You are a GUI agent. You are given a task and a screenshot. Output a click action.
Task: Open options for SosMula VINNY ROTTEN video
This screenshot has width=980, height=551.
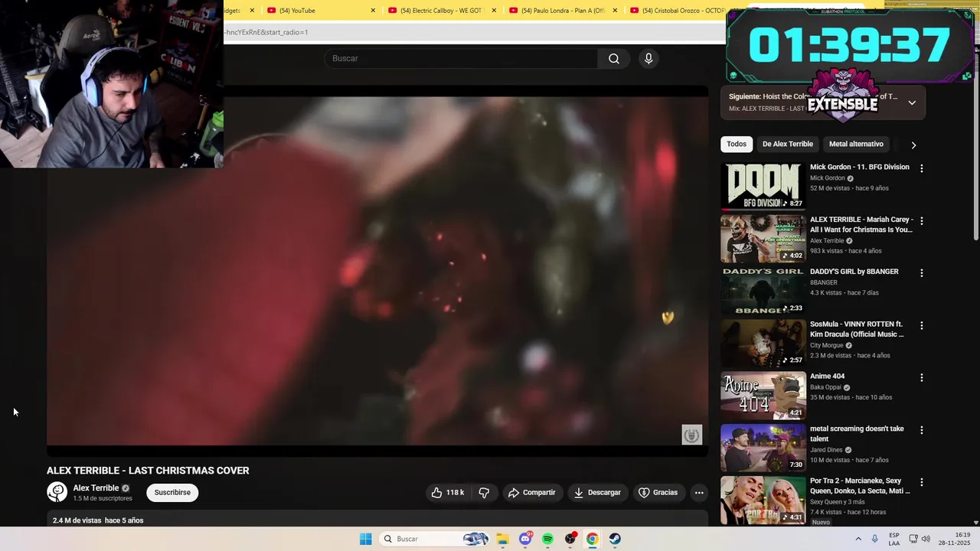coord(921,326)
